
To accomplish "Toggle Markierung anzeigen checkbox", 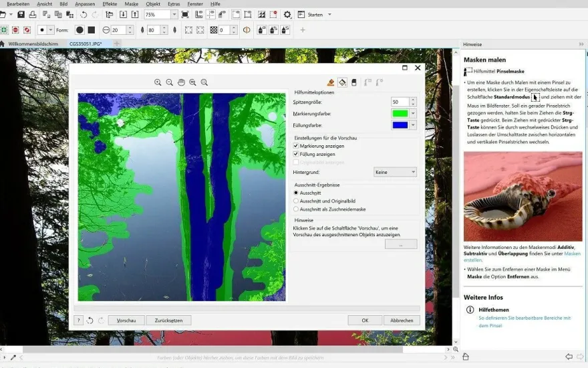I will 296,146.
